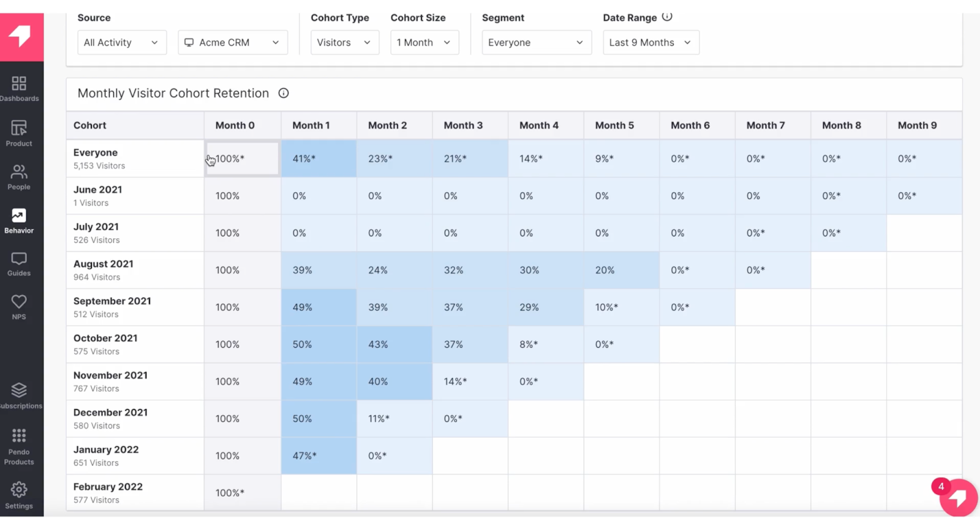Click February 2022 Month 0 100%* cell
Screen dimensions: 980x518
243,493
